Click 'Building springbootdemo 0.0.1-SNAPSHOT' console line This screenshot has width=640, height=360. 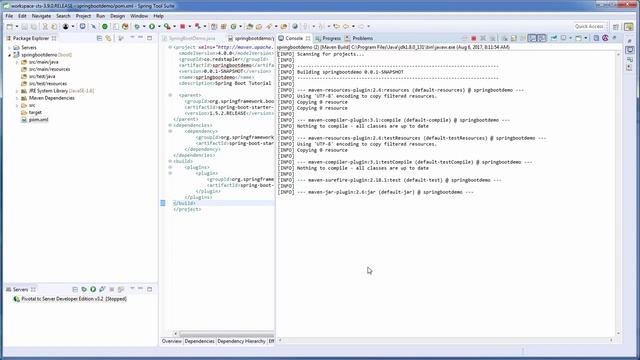(350, 72)
